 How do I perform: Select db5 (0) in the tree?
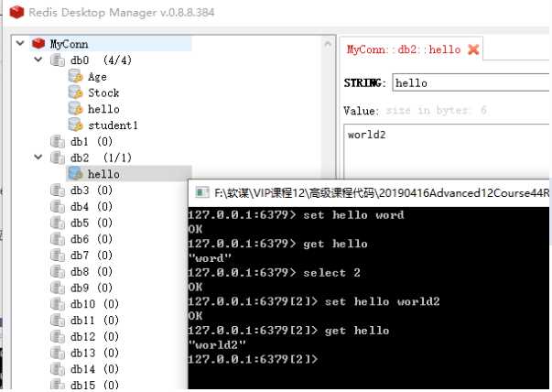[x=92, y=223]
